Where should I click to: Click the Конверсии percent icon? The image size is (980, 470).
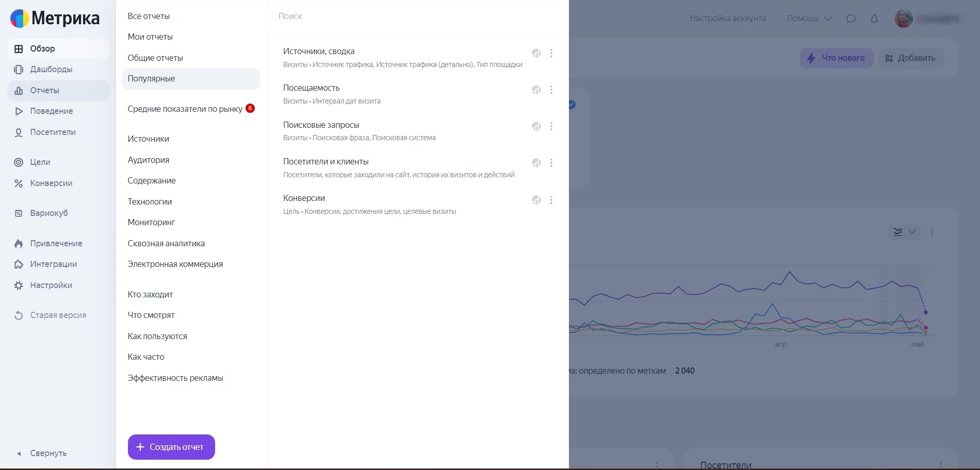(19, 183)
